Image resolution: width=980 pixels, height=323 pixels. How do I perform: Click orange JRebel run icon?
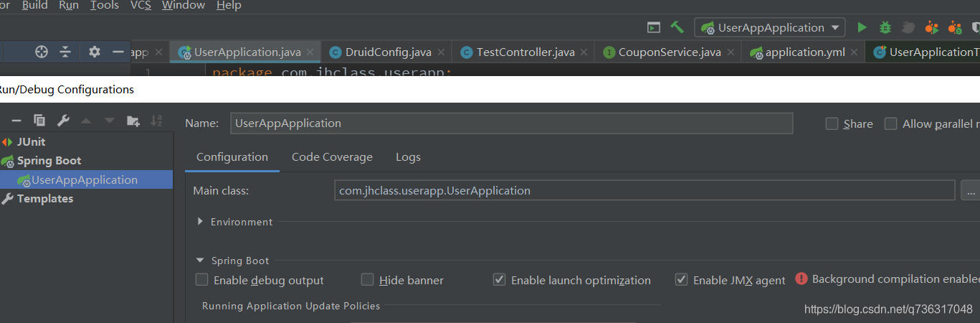coord(931,27)
